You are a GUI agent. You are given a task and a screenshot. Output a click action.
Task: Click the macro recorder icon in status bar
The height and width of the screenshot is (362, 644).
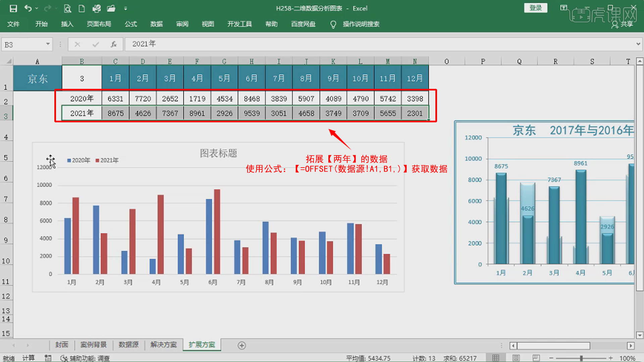[x=48, y=358]
